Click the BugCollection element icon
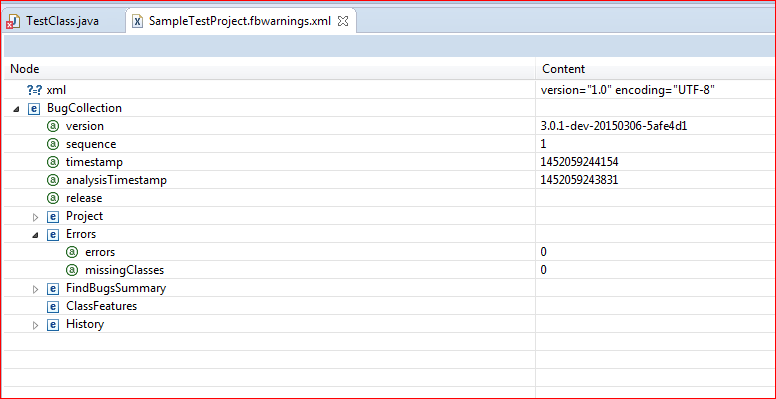Image resolution: width=776 pixels, height=399 pixels. point(33,108)
